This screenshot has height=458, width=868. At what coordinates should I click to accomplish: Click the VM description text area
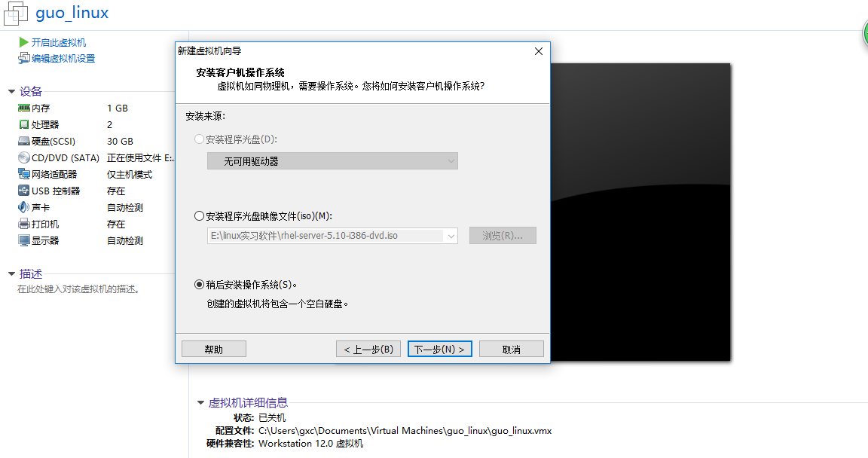coord(78,289)
